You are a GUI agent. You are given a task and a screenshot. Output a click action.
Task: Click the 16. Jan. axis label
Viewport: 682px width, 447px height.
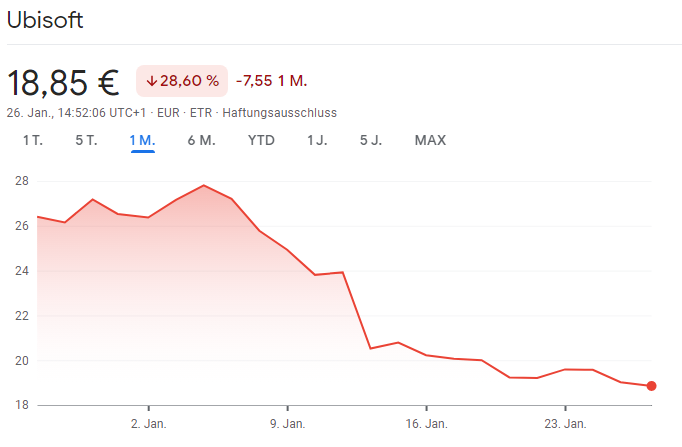(x=426, y=424)
